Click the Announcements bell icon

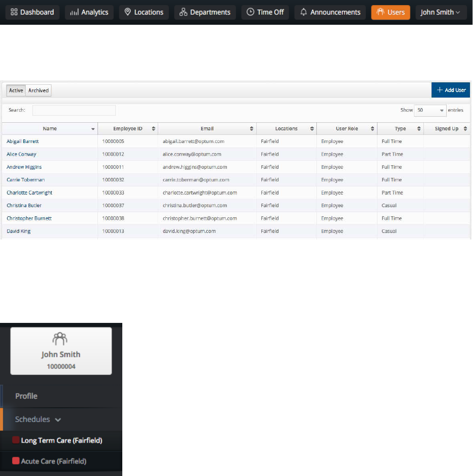[304, 12]
